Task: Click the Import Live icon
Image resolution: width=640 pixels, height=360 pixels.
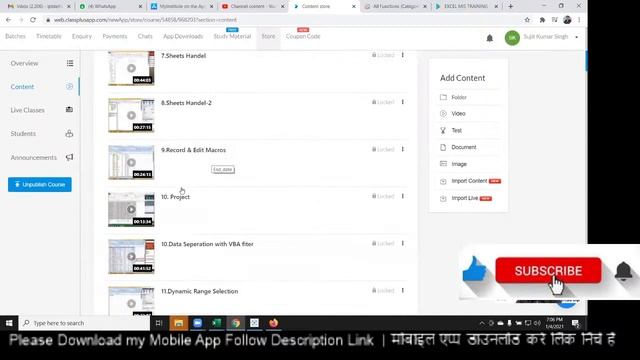Action: tap(443, 198)
